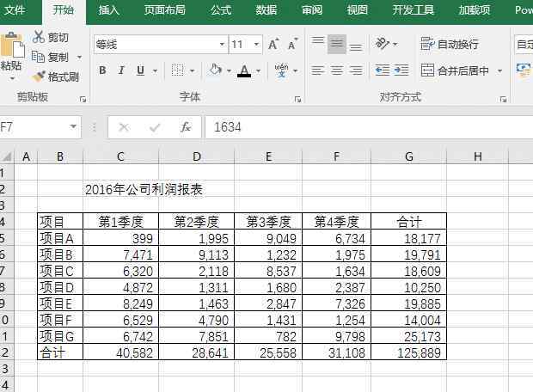Toggle underline formatting button
Image resolution: width=533 pixels, height=392 pixels.
139,71
